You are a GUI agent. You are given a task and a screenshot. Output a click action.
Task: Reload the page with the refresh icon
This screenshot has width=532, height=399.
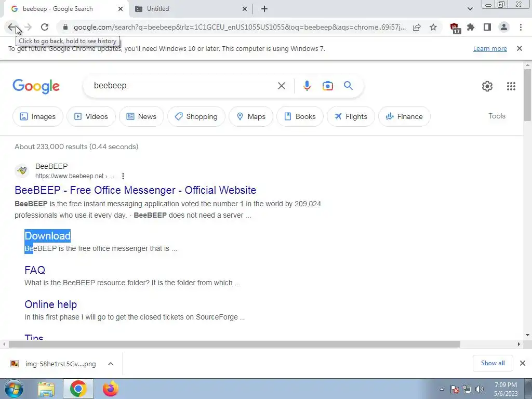tap(45, 27)
